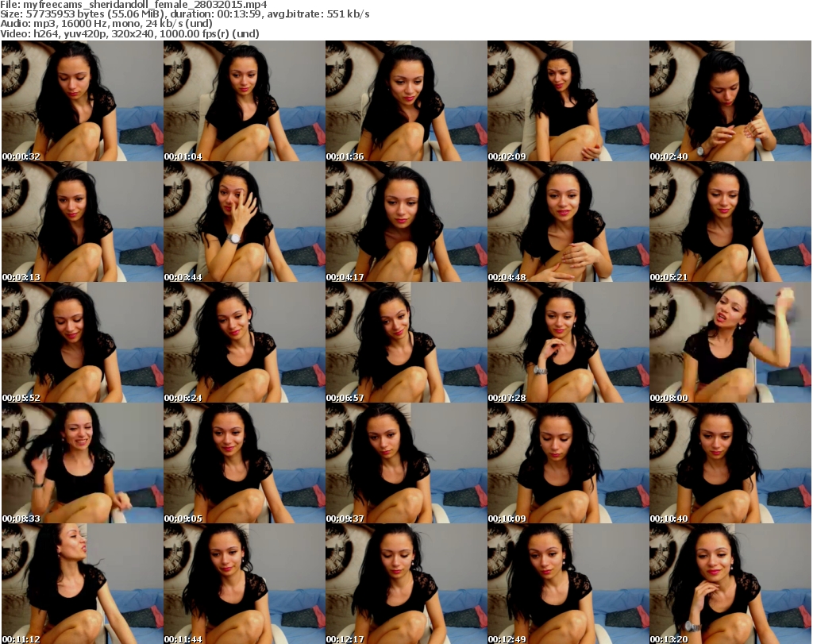This screenshot has width=813, height=644.
Task: Open the thumbnail at 00:06:24
Action: click(245, 342)
